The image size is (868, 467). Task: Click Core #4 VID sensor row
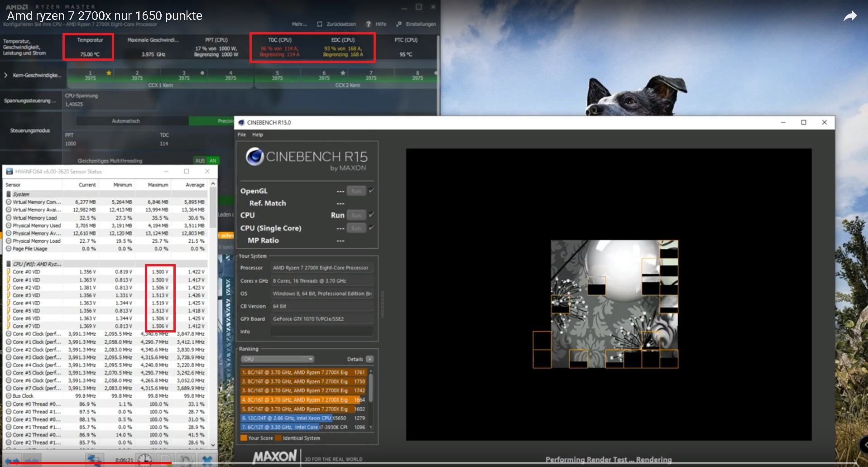(x=106, y=303)
